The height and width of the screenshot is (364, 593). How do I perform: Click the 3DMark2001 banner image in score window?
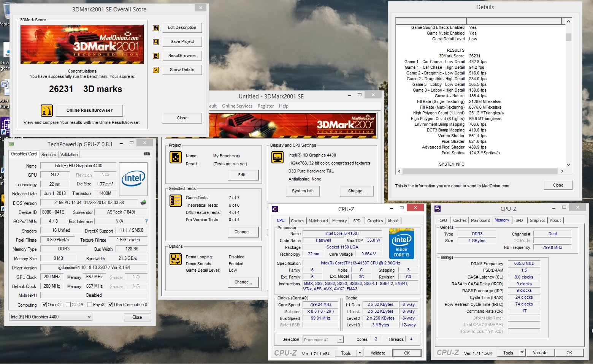click(x=82, y=44)
